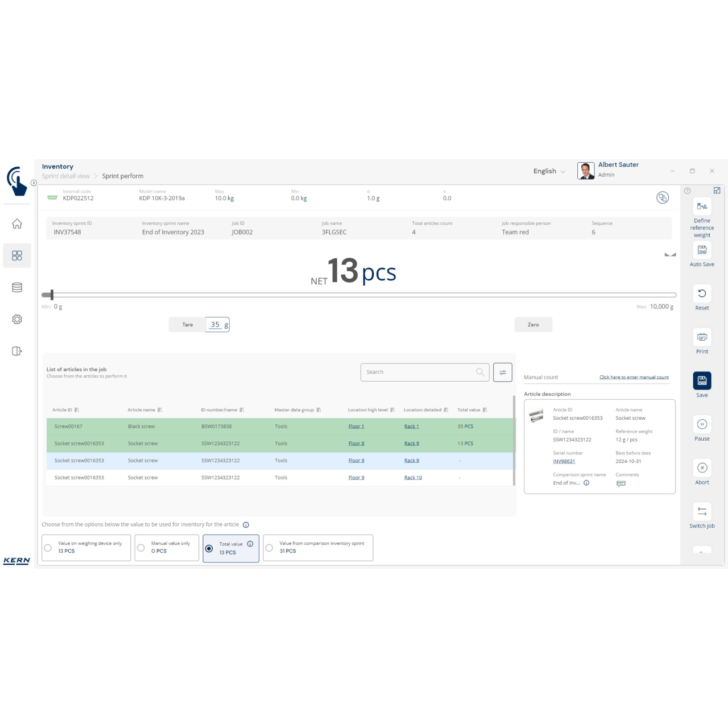
Task: Open the filter on the Article name column
Action: (161, 409)
